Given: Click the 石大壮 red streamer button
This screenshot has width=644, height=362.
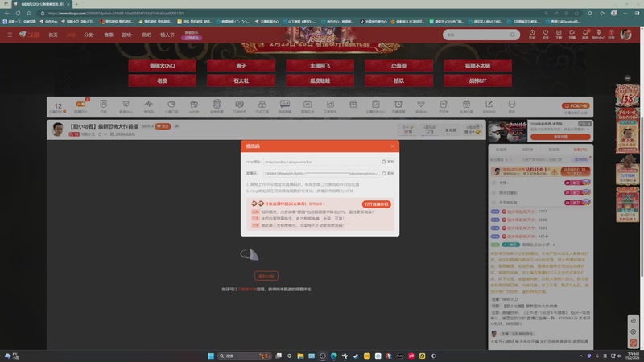Looking at the screenshot, I should coord(241,81).
